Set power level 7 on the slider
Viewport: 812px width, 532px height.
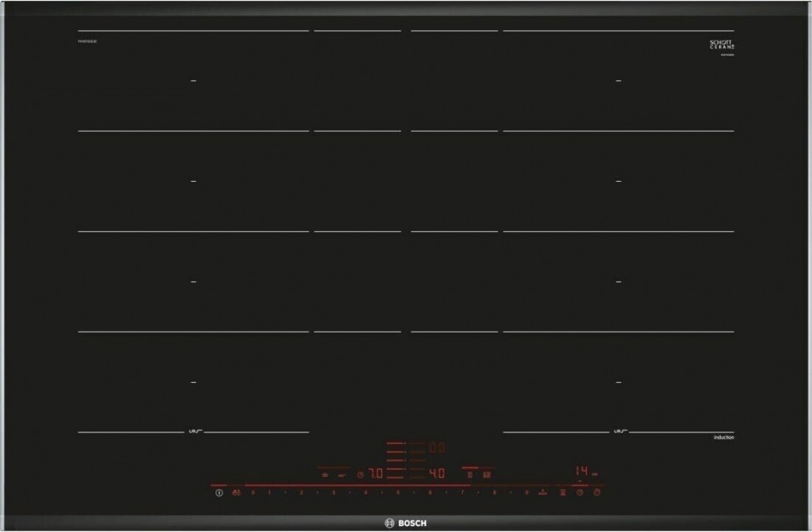pos(462,492)
